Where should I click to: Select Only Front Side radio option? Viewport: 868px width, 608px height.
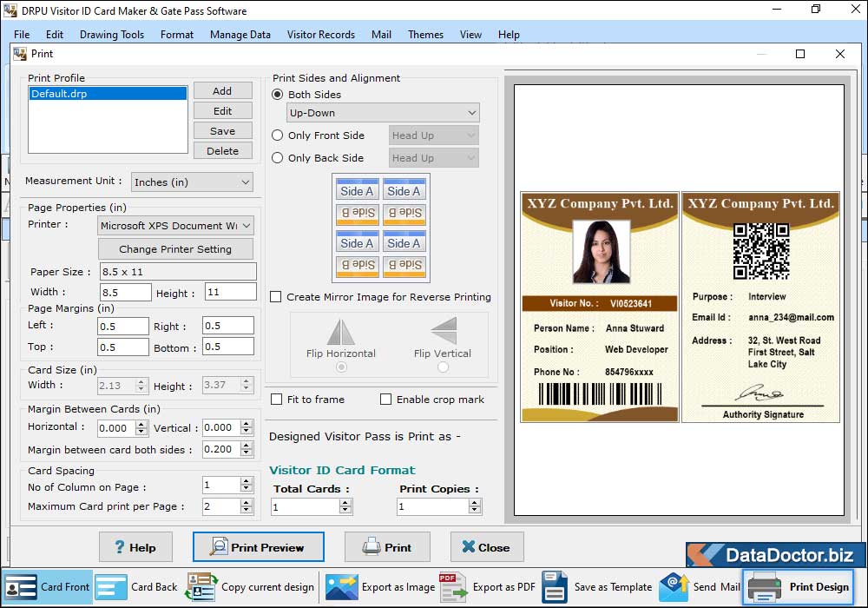(x=278, y=135)
